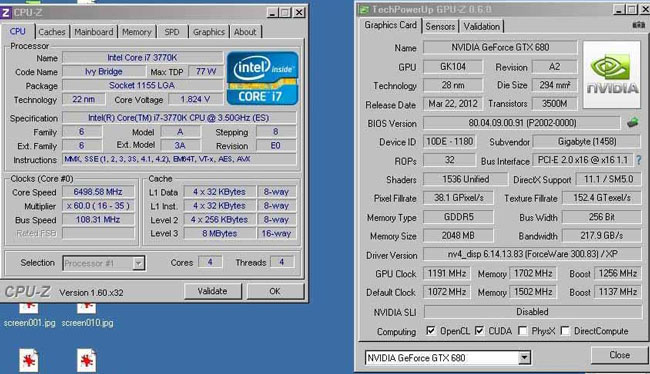Click the Die Size value 294 mm²
Screen dimensions: 650x374
pyautogui.click(x=554, y=85)
